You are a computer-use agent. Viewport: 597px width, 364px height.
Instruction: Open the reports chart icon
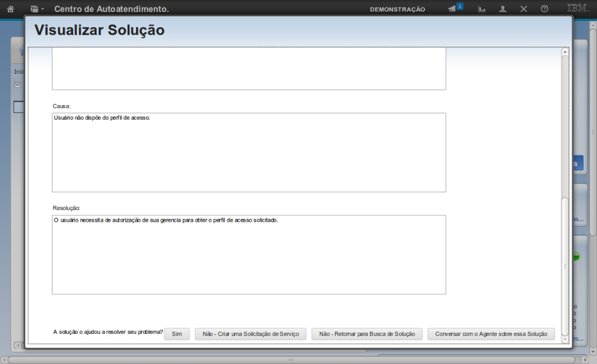coord(481,9)
